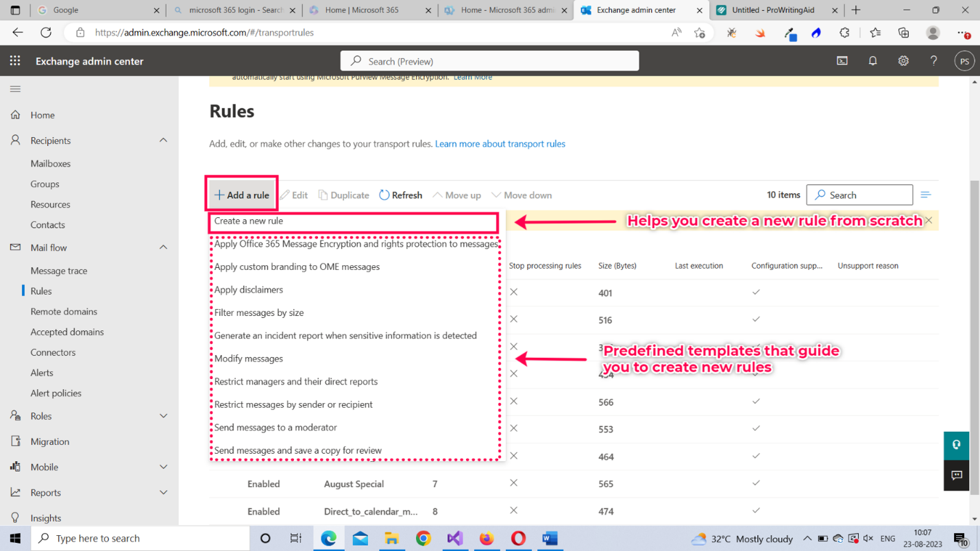Open Learn more about transport rules link

tap(500, 144)
